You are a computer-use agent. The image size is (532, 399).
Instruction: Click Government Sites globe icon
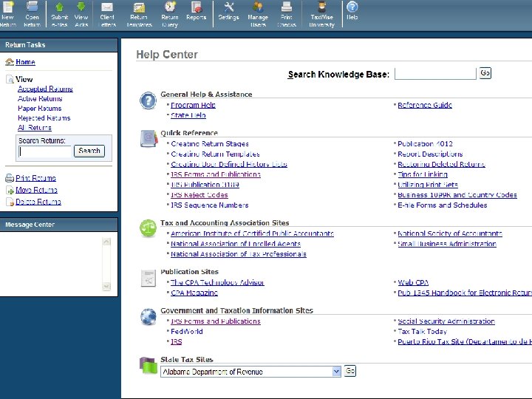point(149,317)
